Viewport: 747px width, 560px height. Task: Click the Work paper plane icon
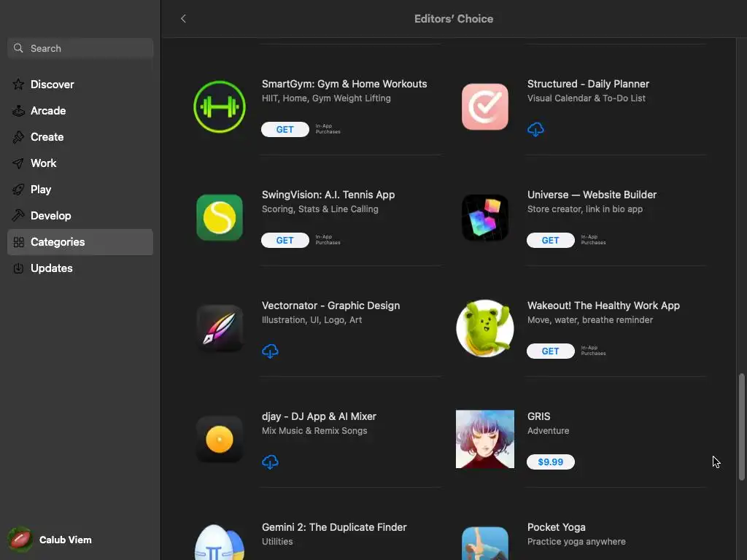pos(18,163)
